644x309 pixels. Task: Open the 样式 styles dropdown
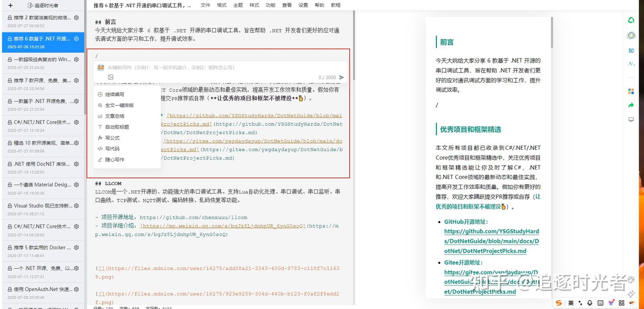point(254,5)
